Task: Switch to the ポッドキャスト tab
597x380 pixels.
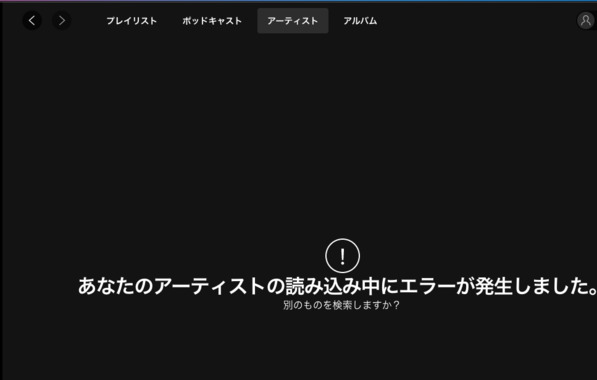Action: (x=212, y=21)
